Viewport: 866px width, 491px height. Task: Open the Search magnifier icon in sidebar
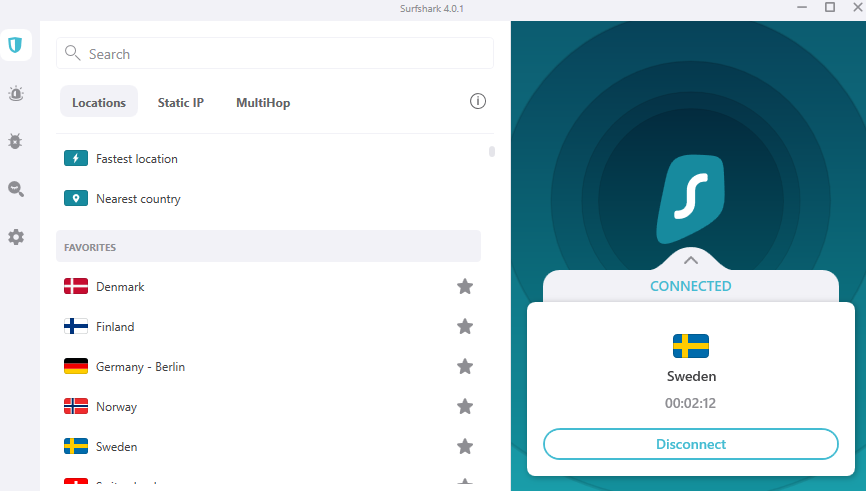(x=15, y=189)
